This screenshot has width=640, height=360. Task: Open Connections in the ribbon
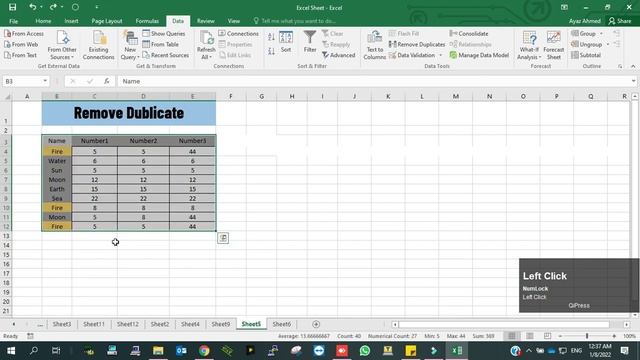point(238,33)
